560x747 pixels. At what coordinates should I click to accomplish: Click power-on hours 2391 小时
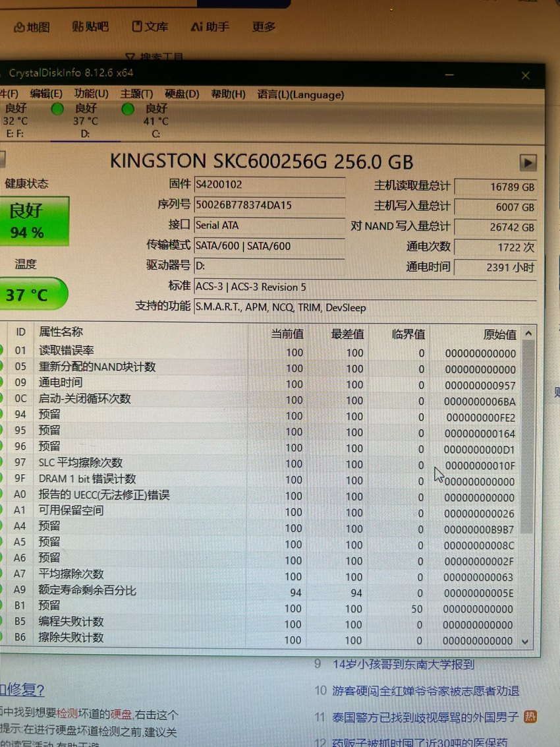(x=495, y=267)
